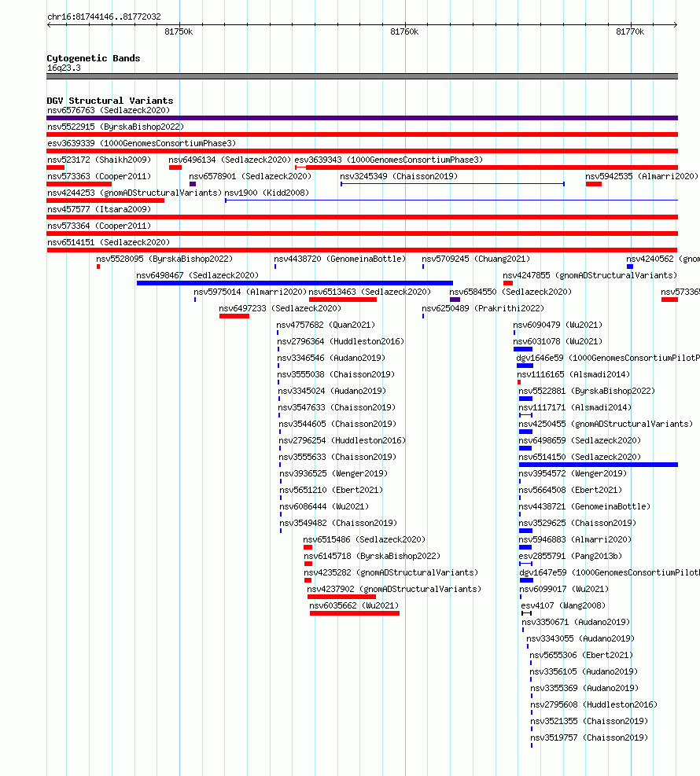Click nsv6513463 (Sedlazeck2020) label
This screenshot has width=700, height=776.
pyautogui.click(x=370, y=292)
